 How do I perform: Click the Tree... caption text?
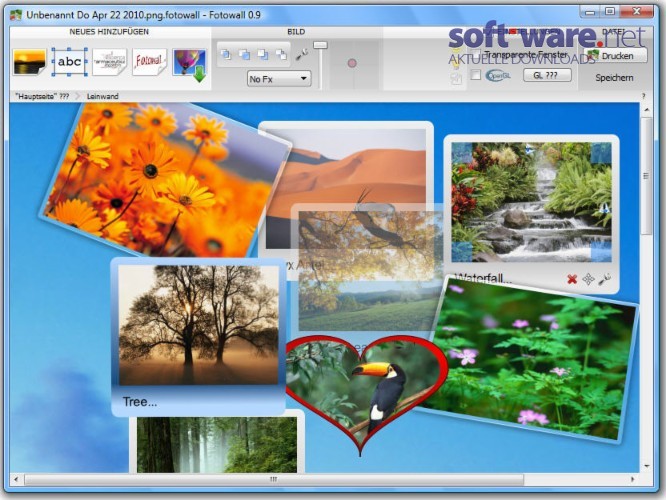140,402
